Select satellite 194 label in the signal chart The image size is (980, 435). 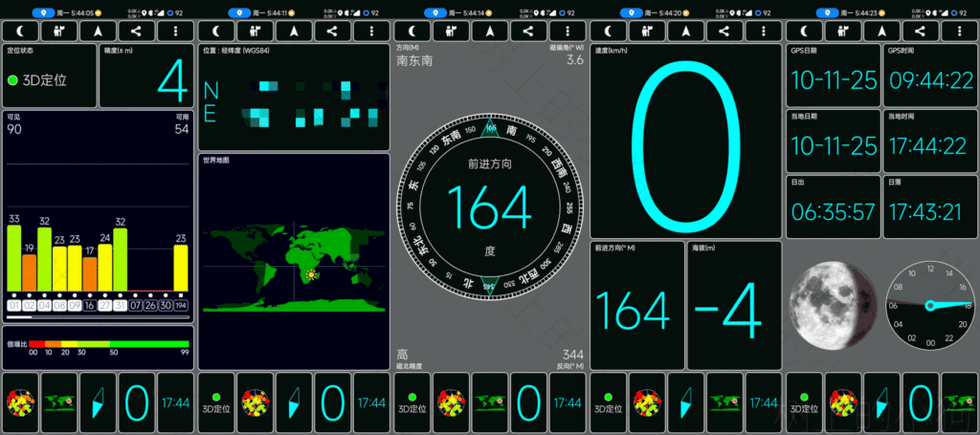click(x=181, y=306)
